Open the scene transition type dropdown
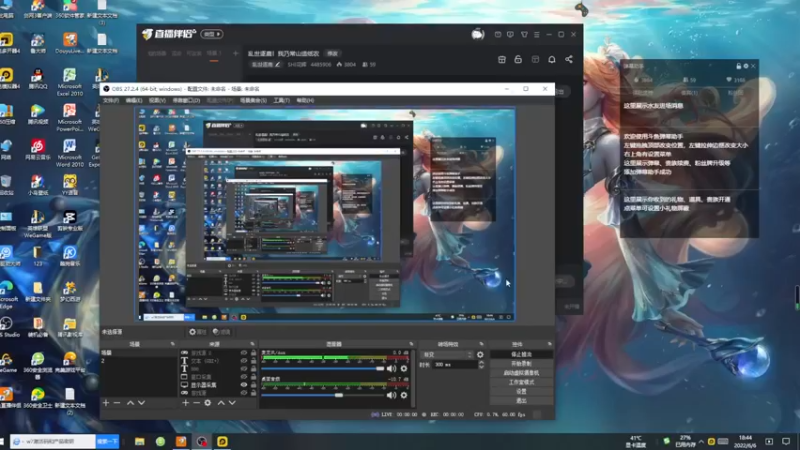The height and width of the screenshot is (450, 800). pos(446,355)
